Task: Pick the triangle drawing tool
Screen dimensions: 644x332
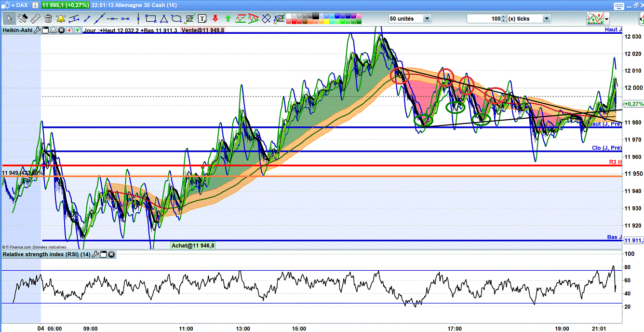Action: (x=164, y=19)
